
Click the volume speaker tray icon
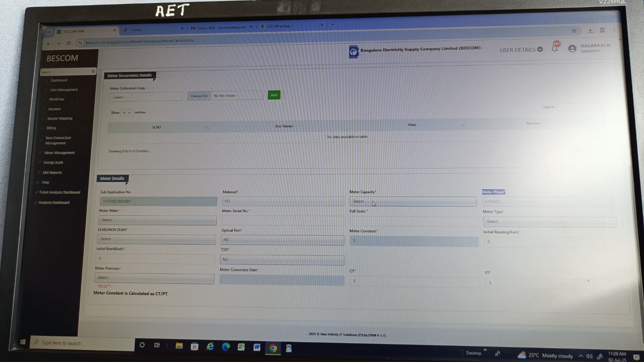589,356
